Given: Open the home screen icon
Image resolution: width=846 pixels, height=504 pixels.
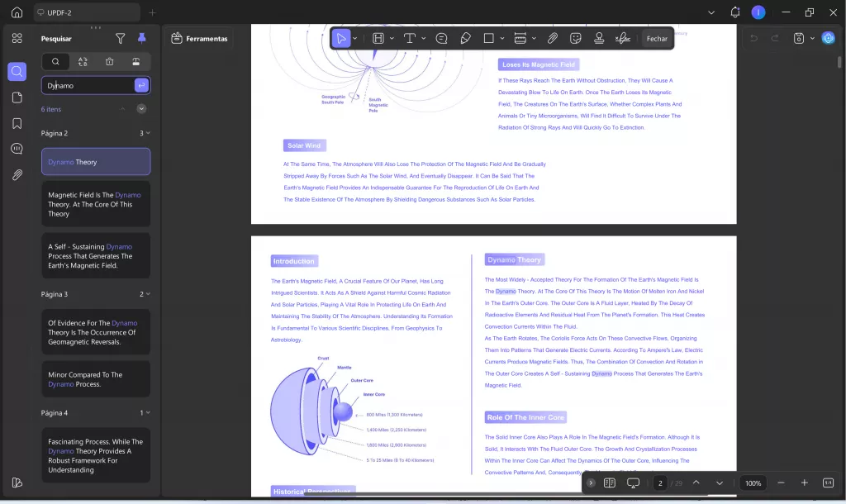Looking at the screenshot, I should coord(17,12).
